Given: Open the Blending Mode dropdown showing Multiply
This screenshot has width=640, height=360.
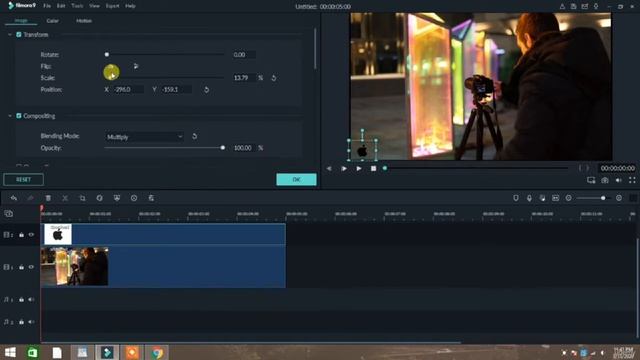Looking at the screenshot, I should click(144, 137).
